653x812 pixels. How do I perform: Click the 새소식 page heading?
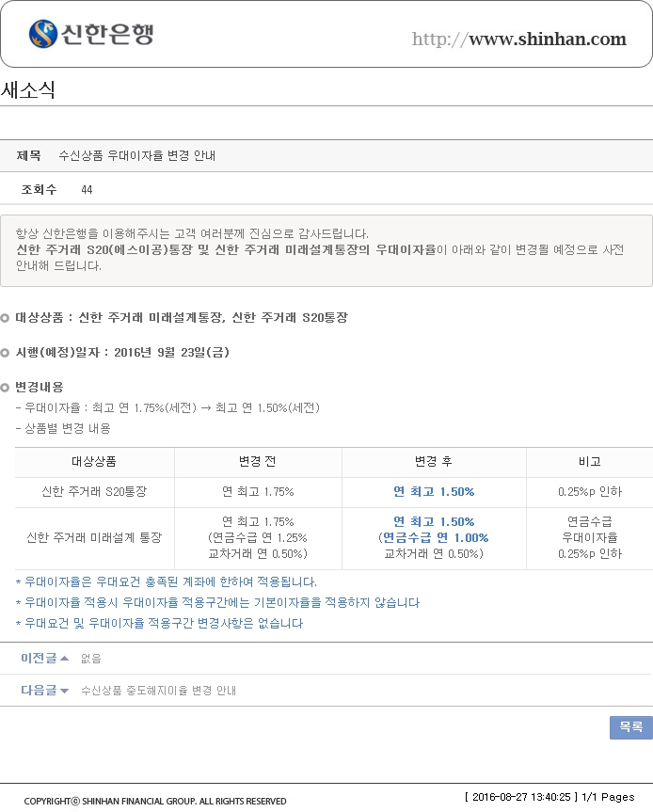(x=28, y=91)
